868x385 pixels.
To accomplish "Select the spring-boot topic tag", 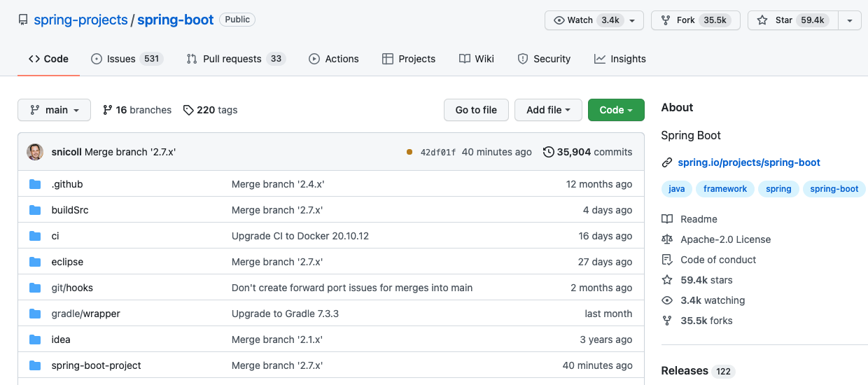I will click(834, 189).
